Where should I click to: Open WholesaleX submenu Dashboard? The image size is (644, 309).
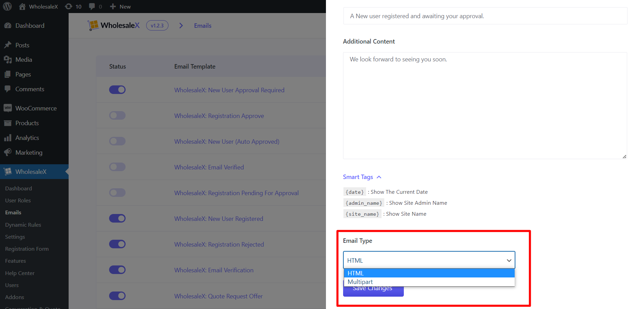pos(19,189)
